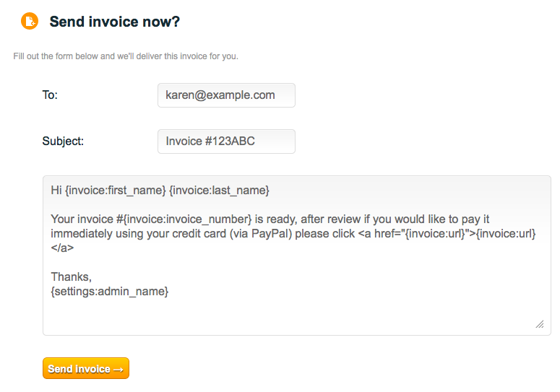Place cursor on {invoice:invoice_number} placeholder

(x=187, y=219)
